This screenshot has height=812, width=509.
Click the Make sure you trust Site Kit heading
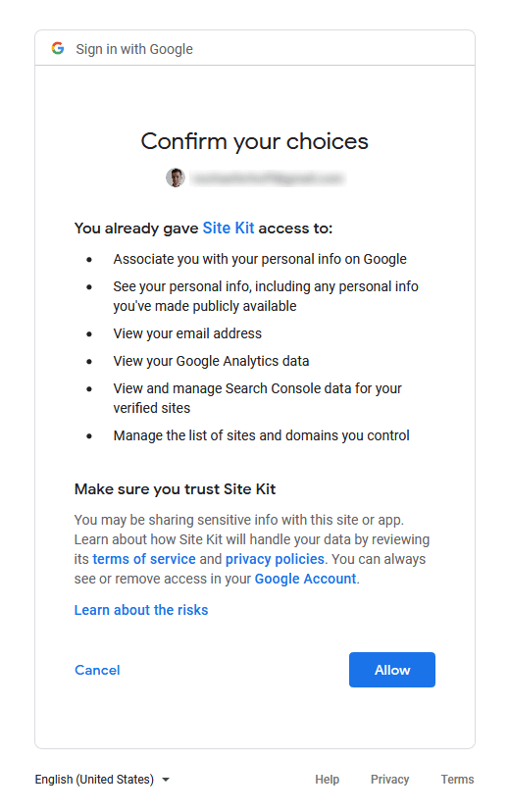point(175,489)
